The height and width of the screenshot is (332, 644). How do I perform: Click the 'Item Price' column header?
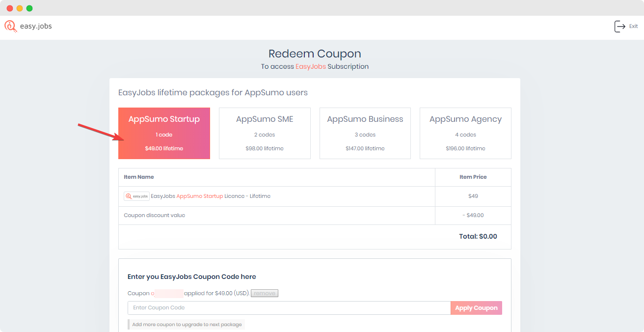tap(473, 177)
